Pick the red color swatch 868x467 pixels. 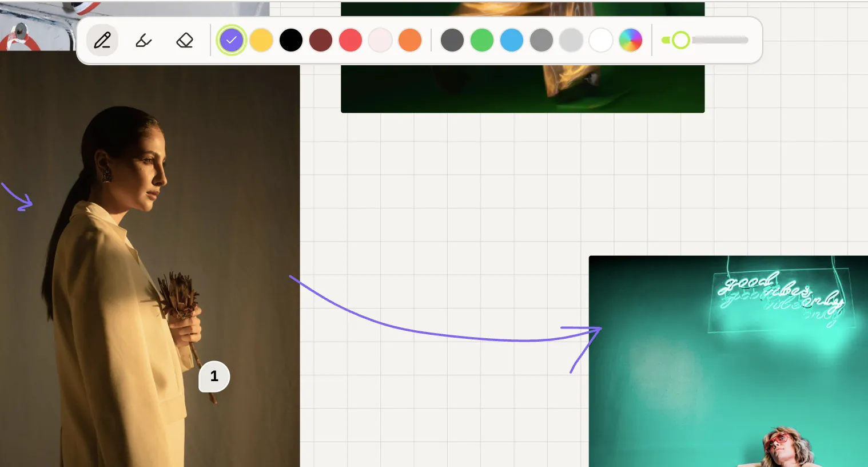coord(351,40)
